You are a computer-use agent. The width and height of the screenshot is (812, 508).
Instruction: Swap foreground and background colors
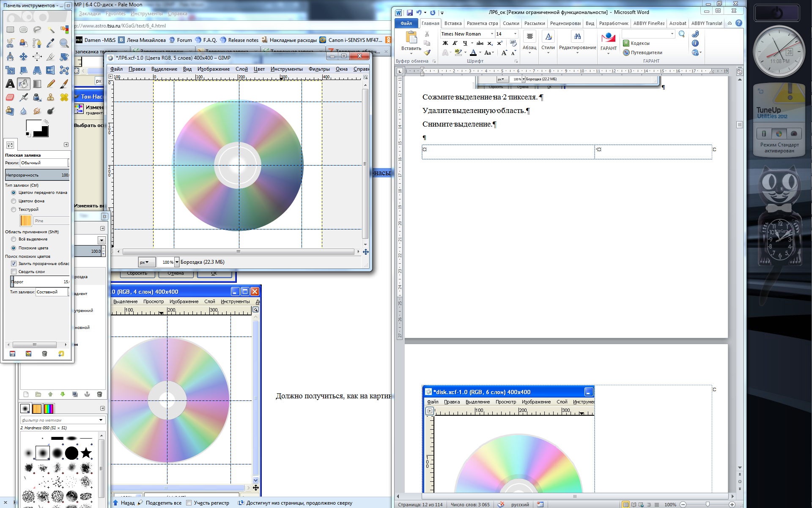coord(46,122)
